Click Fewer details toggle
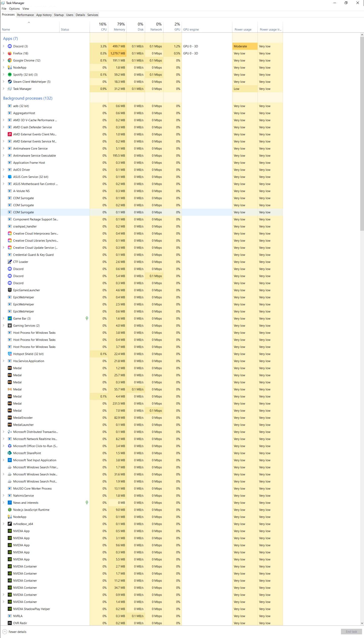This screenshot has height=638, width=364. [14, 632]
